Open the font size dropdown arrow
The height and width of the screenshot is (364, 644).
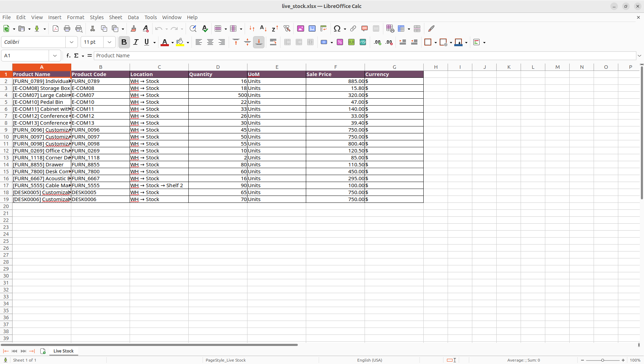(109, 42)
